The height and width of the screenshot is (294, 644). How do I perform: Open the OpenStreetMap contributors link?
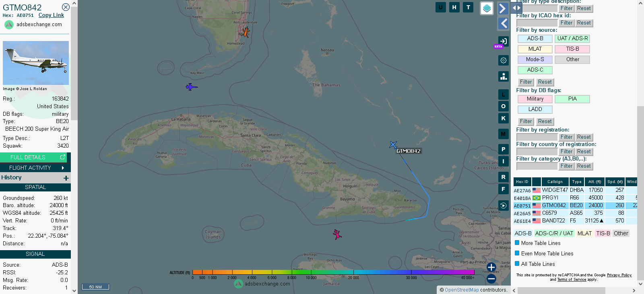462,290
